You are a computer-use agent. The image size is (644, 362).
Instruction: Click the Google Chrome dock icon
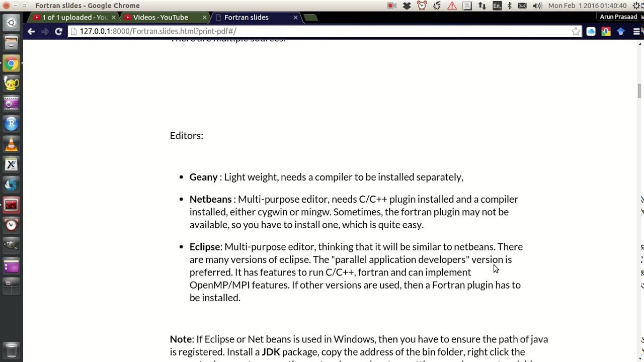click(11, 63)
